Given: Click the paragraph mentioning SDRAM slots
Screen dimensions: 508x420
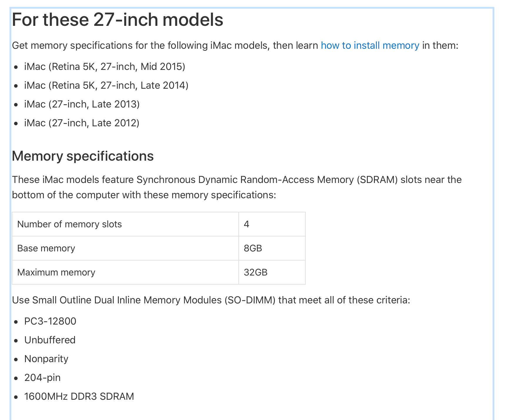Looking at the screenshot, I should click(x=237, y=187).
